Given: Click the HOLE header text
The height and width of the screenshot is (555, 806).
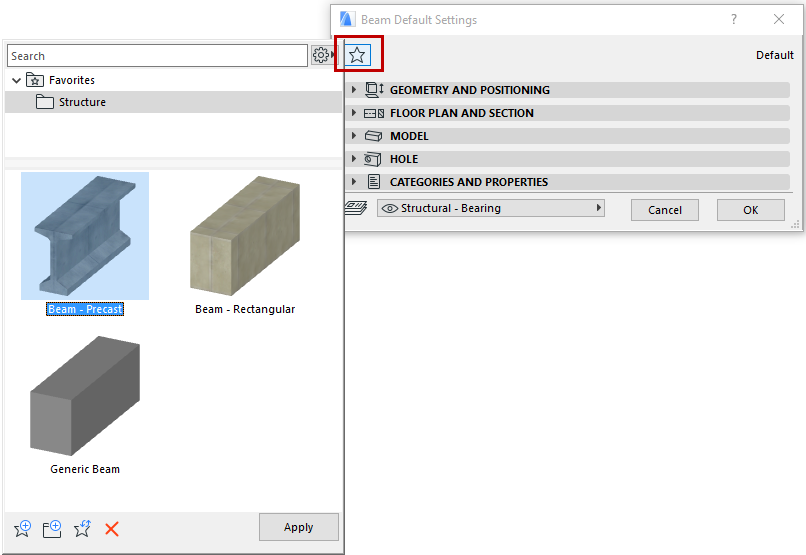Looking at the screenshot, I should click(x=404, y=159).
